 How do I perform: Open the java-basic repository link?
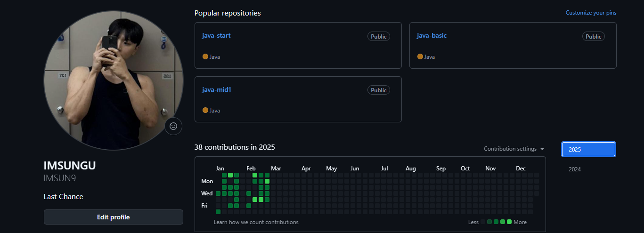[x=432, y=35]
